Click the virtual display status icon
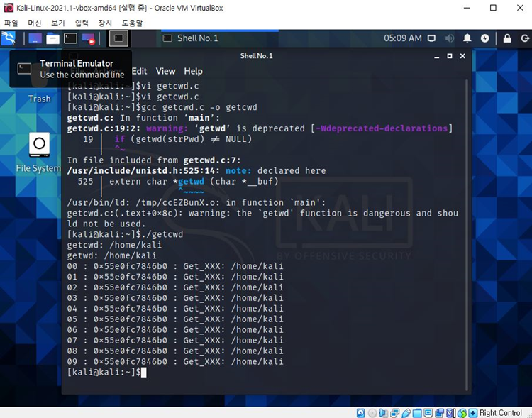 coord(428,413)
